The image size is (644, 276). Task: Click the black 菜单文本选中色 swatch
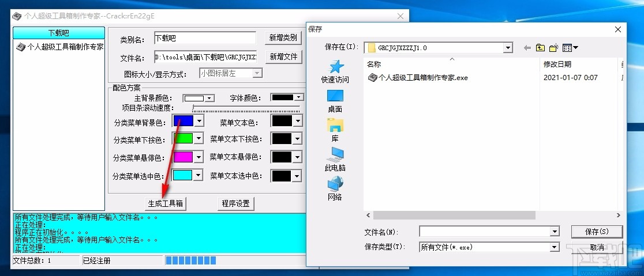282,176
